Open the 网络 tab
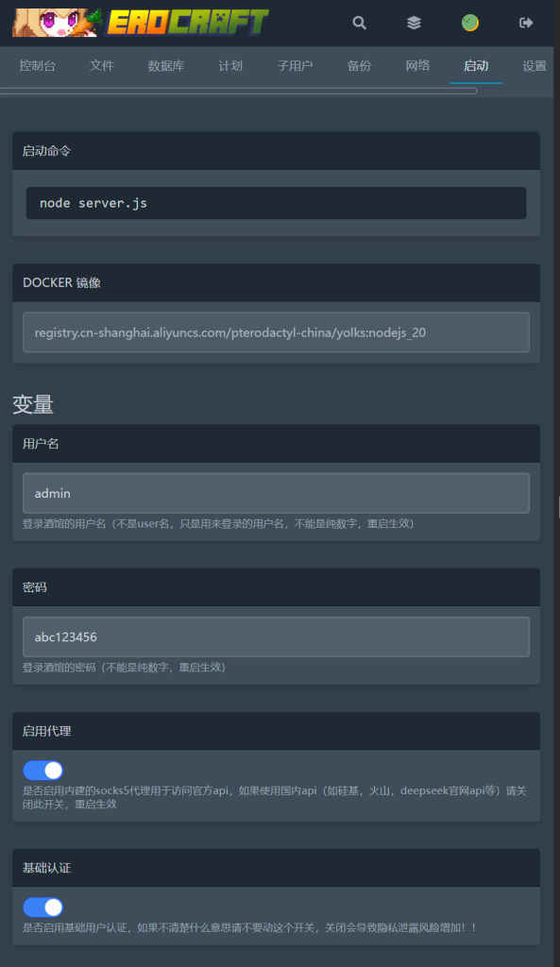Screen dimensions: 560x967 pyautogui.click(x=417, y=65)
